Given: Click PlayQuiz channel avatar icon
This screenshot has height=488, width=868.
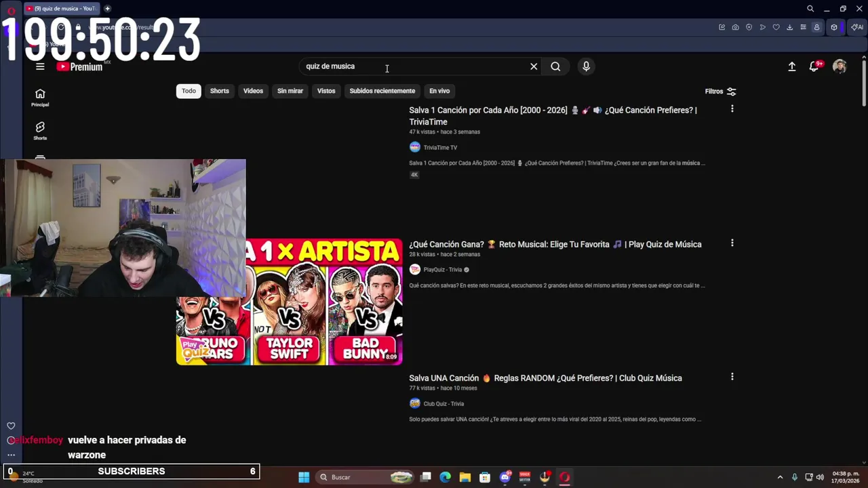Looking at the screenshot, I should click(415, 269).
